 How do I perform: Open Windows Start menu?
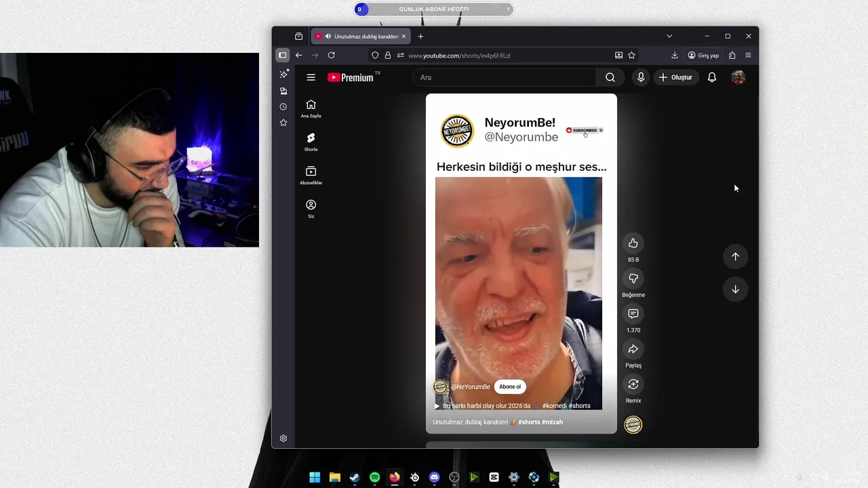coord(315,477)
